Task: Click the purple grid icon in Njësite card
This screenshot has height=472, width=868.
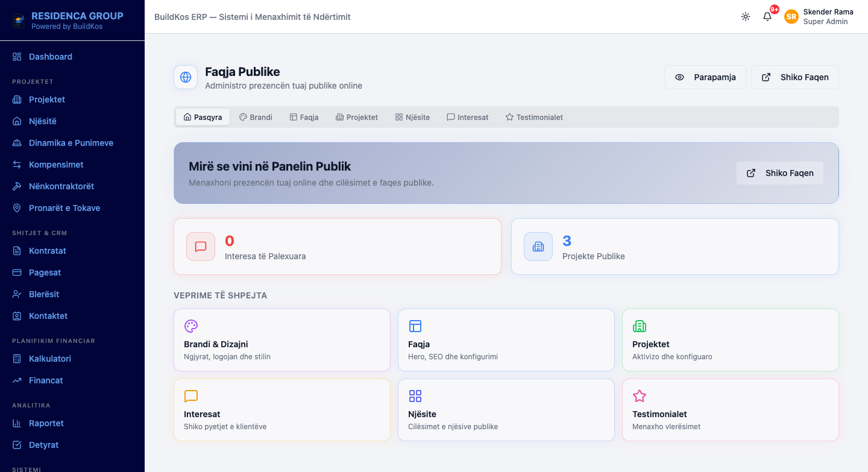Action: [415, 396]
